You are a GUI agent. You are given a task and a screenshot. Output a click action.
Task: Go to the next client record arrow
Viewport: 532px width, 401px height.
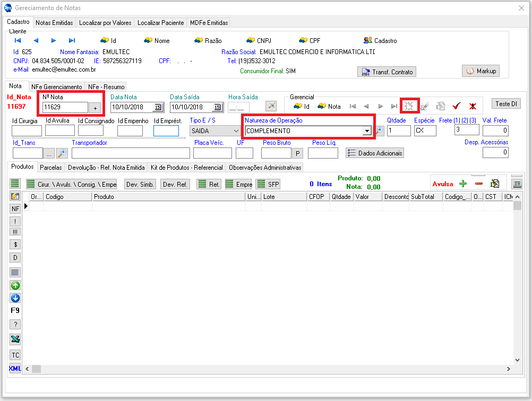pyautogui.click(x=54, y=40)
